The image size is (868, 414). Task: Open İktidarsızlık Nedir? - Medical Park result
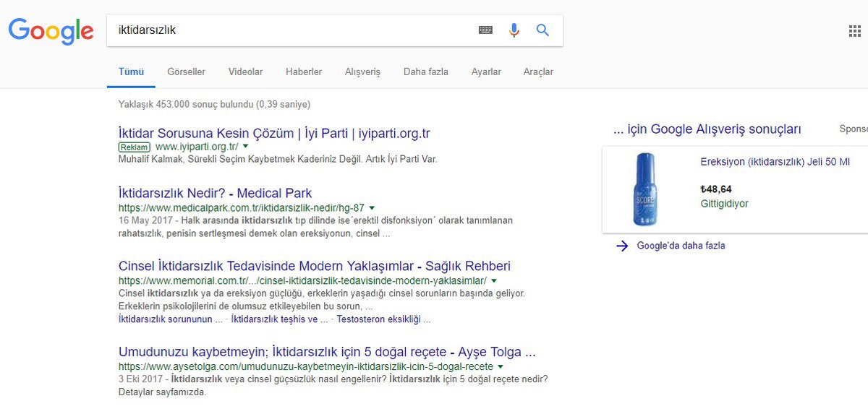[x=216, y=194]
